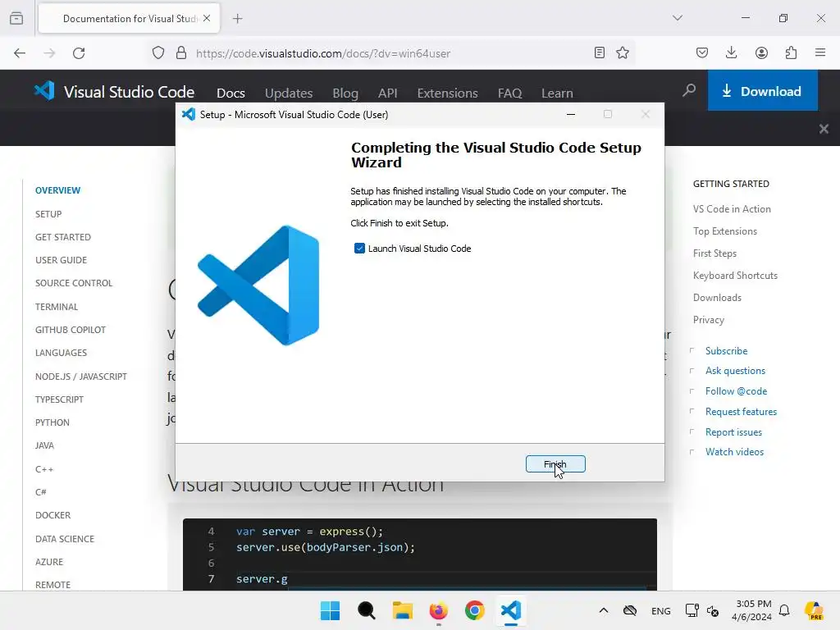
Task: Open VS Code in Action link
Action: [x=732, y=209]
